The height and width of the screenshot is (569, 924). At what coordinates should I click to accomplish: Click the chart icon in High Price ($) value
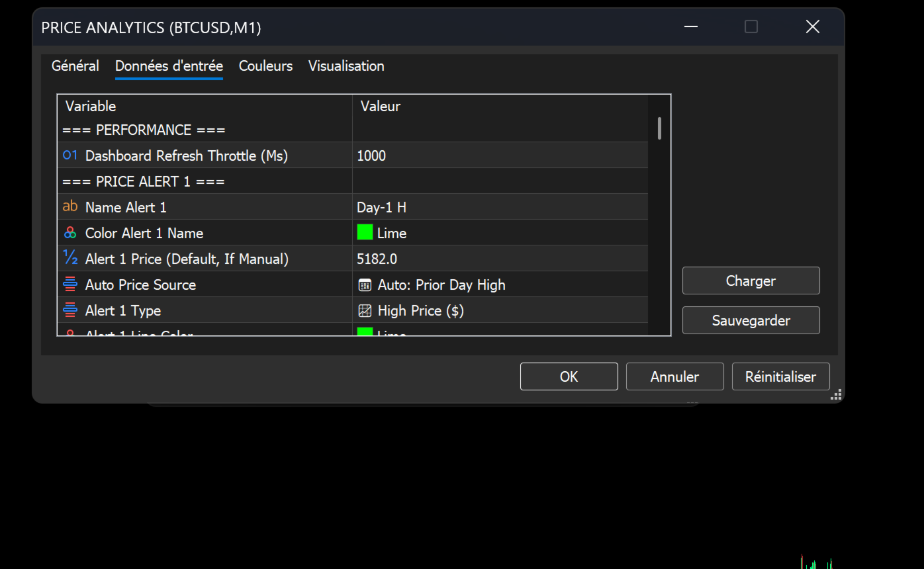[365, 311]
